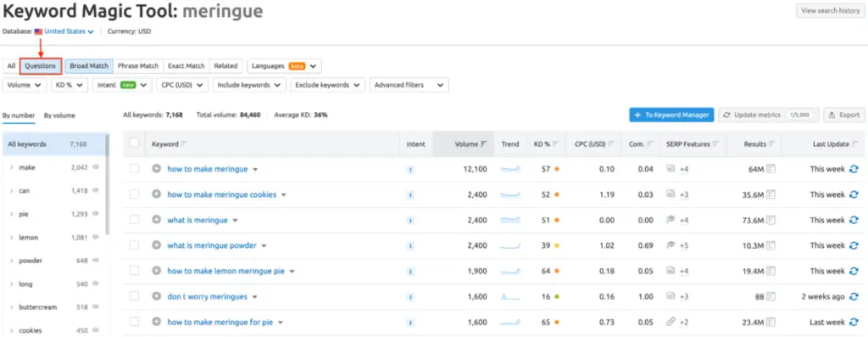The height and width of the screenshot is (337, 868).
Task: Switch to the Questions tab
Action: (x=41, y=66)
